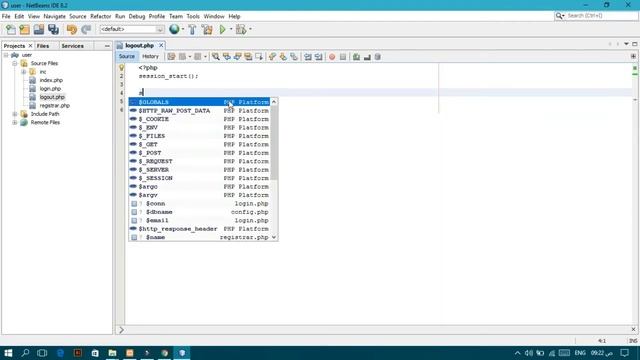Screen dimensions: 640x360
Task: Click the New Project toolbar icon
Action: point(24,29)
